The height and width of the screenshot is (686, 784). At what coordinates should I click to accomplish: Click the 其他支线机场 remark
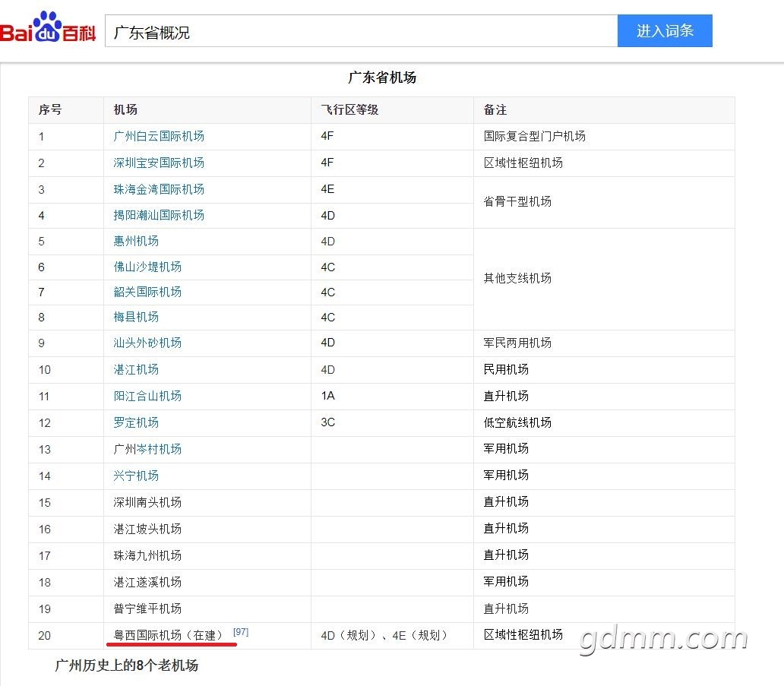pos(517,278)
